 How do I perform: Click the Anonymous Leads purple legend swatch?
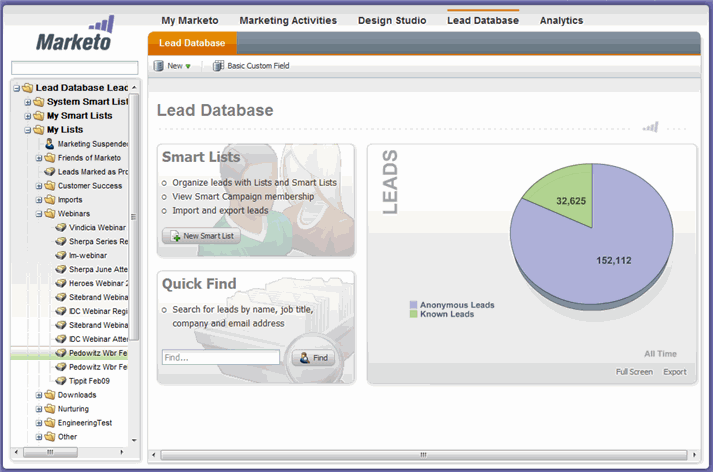(x=413, y=305)
